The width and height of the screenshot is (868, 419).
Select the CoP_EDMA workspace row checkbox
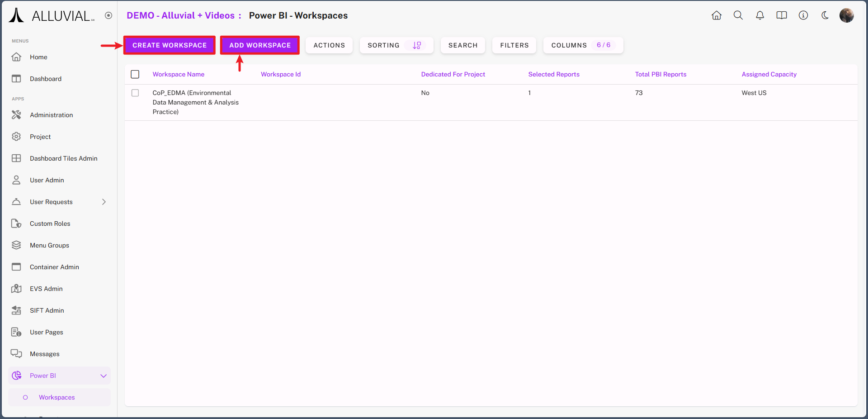click(x=135, y=93)
